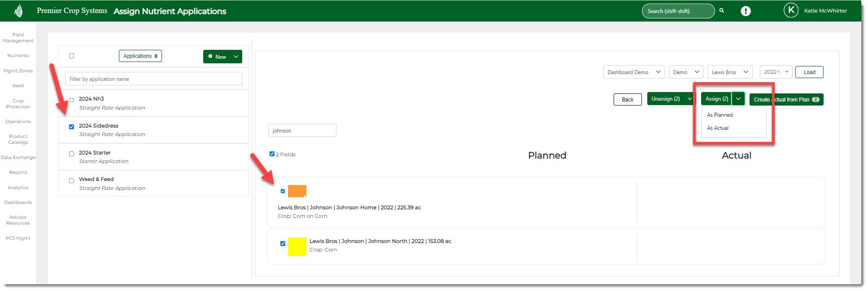
Task: Click the search magnifier icon
Action: (722, 10)
